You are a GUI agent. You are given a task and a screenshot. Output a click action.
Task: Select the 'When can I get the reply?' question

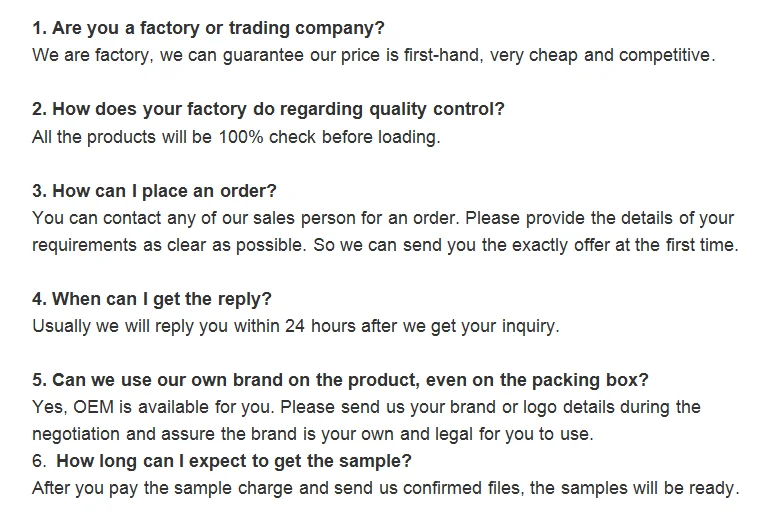pos(152,299)
